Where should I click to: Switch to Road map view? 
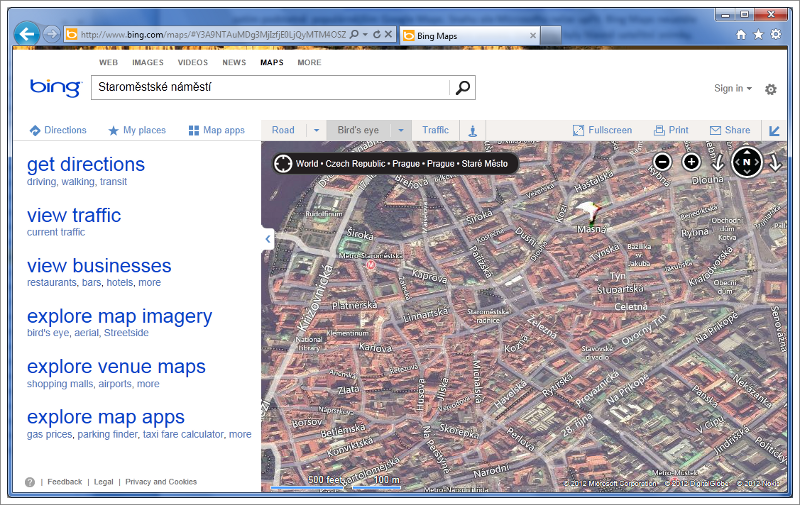(x=283, y=130)
